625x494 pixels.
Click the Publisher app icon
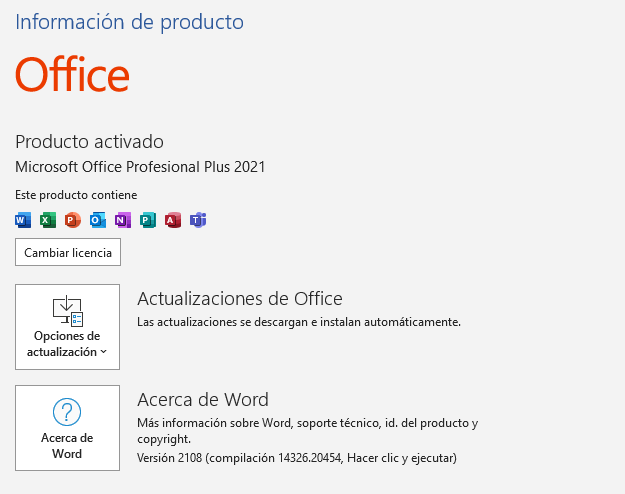click(147, 220)
